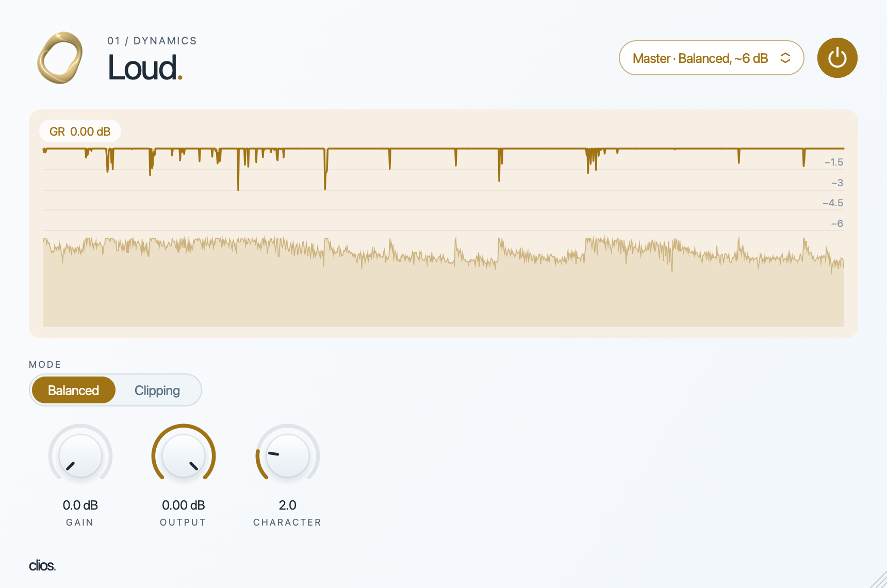This screenshot has width=887, height=588.
Task: Click the -4.5 scale label
Action: [833, 203]
